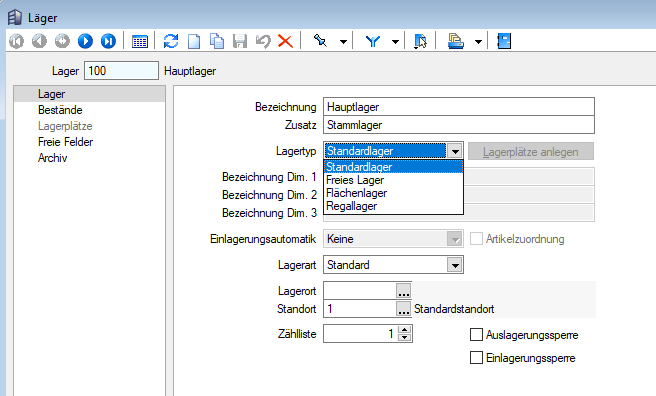
Task: Open Standort lookup ellipsis button
Action: pyautogui.click(x=404, y=309)
